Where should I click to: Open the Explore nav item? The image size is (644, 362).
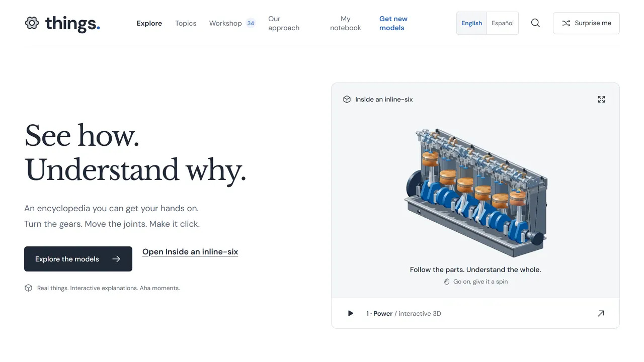click(x=149, y=23)
